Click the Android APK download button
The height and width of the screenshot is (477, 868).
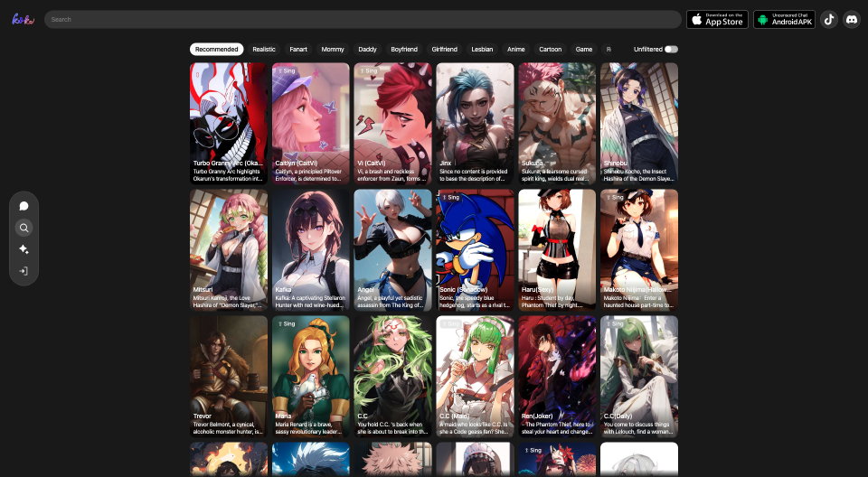785,19
